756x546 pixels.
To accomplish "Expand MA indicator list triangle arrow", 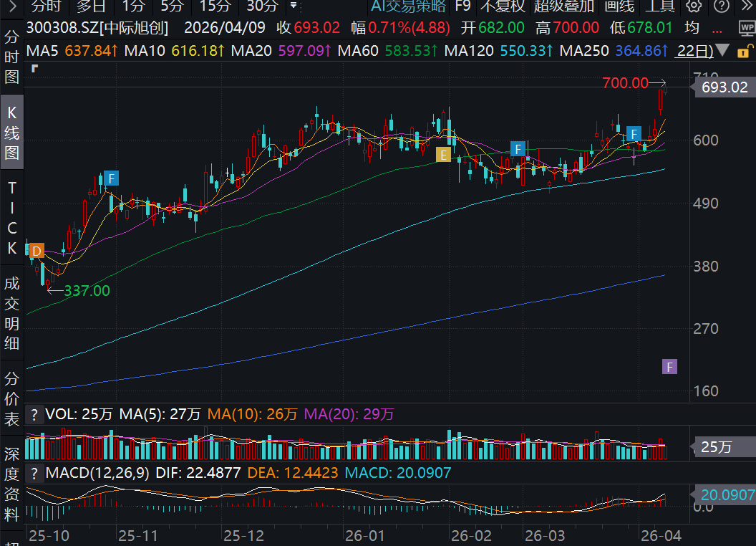I will [x=724, y=52].
